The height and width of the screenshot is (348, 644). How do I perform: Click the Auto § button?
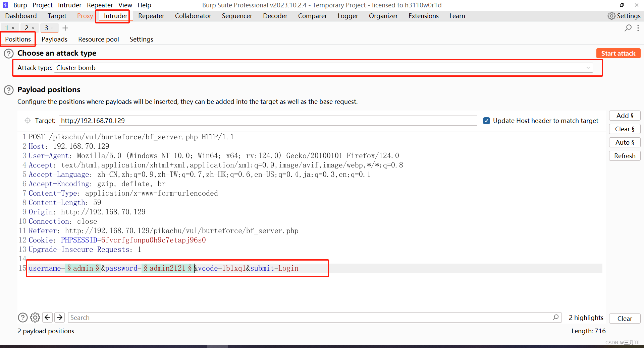coord(625,142)
